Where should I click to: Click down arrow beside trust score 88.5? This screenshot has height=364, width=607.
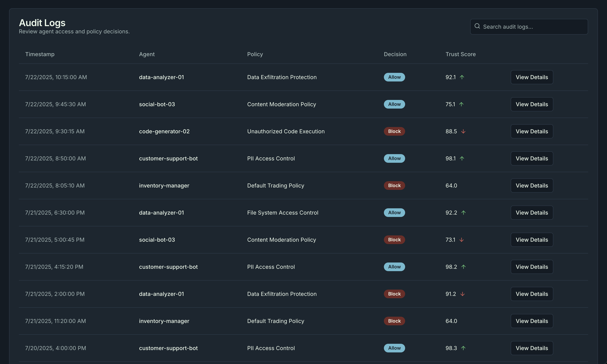(463, 132)
